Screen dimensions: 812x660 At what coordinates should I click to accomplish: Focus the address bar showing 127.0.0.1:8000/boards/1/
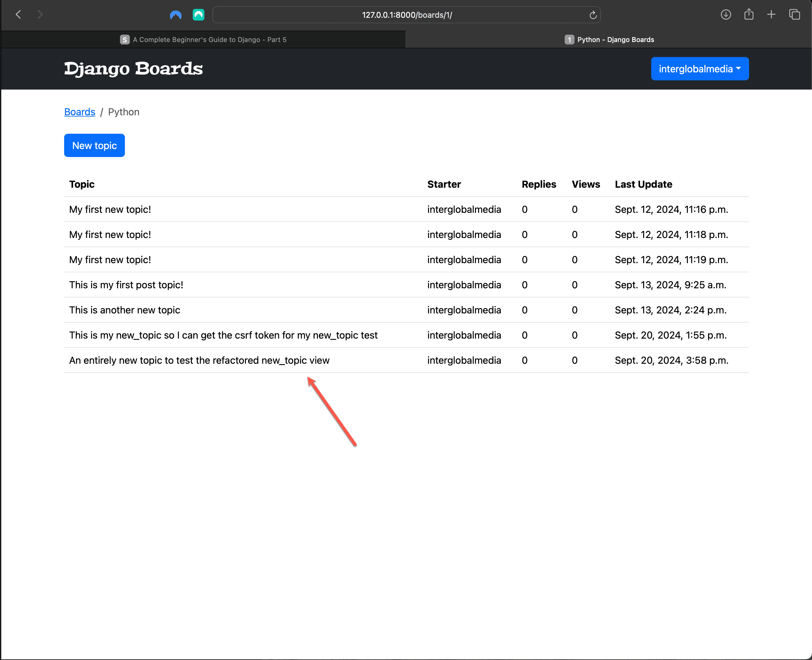pyautogui.click(x=406, y=15)
